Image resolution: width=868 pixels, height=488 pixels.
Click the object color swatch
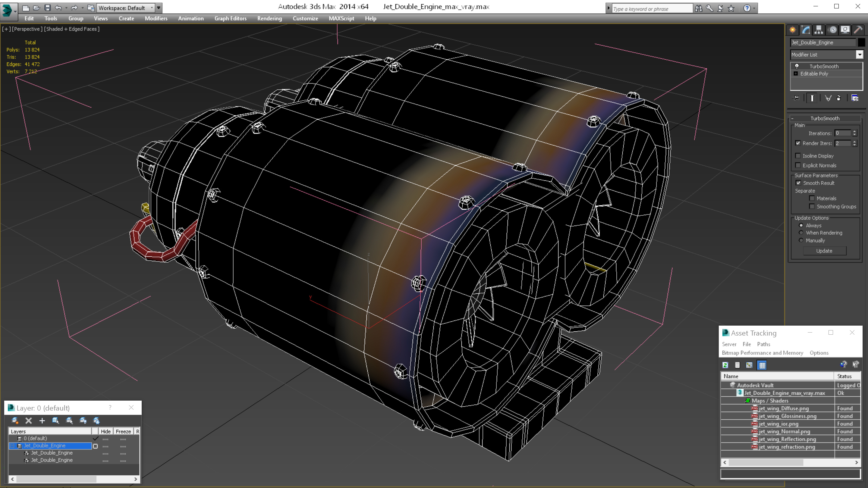pos(861,42)
